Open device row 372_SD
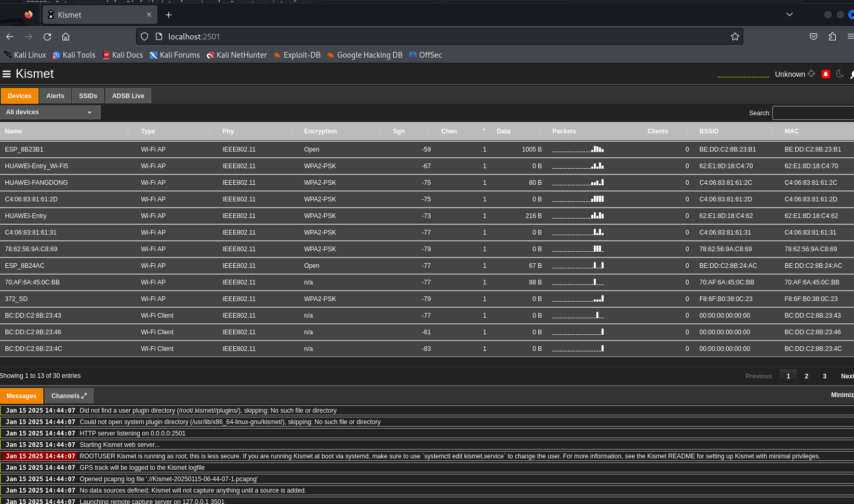This screenshot has height=504, width=854. (x=427, y=299)
